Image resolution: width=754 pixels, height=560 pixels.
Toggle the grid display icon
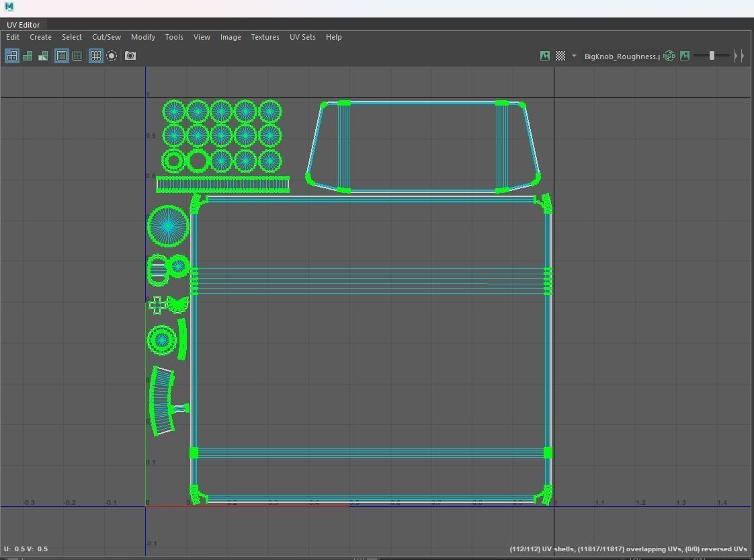(x=96, y=56)
